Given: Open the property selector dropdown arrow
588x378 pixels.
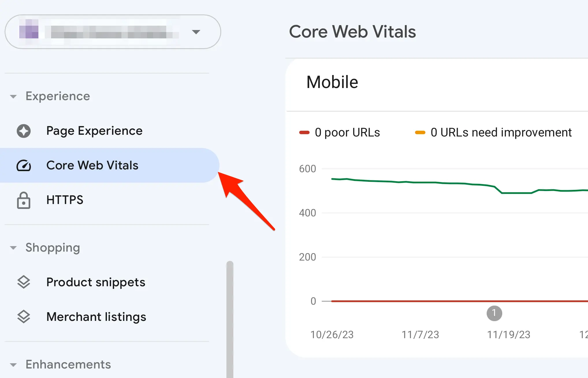Looking at the screenshot, I should [196, 32].
